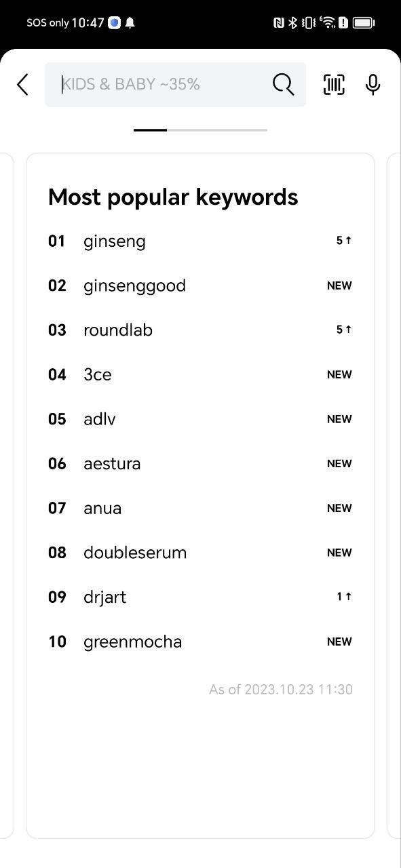The width and height of the screenshot is (401, 868).
Task: Tap the notification bell in status bar
Action: coord(130,22)
